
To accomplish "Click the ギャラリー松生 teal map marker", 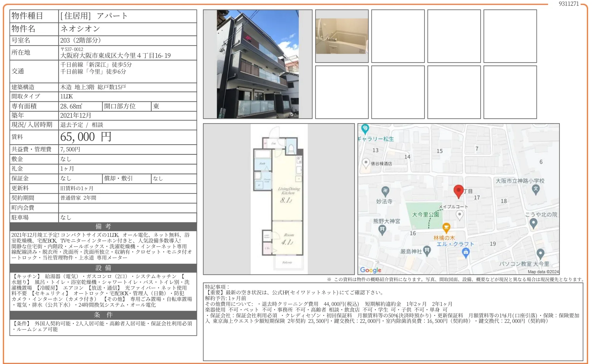I will (x=365, y=128).
